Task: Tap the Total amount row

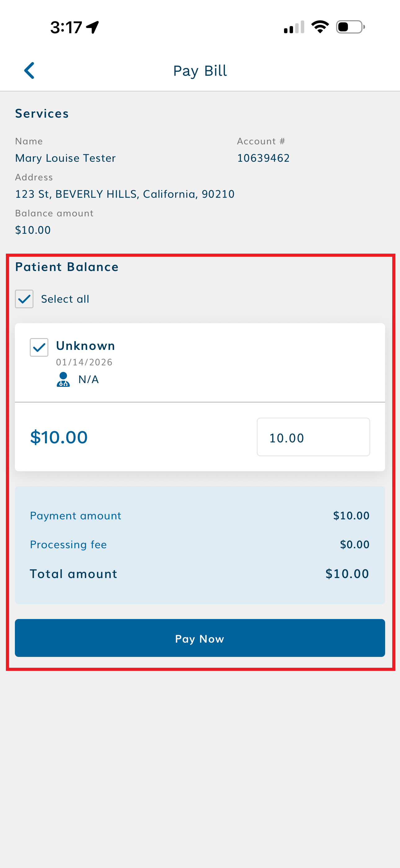Action: pyautogui.click(x=200, y=573)
